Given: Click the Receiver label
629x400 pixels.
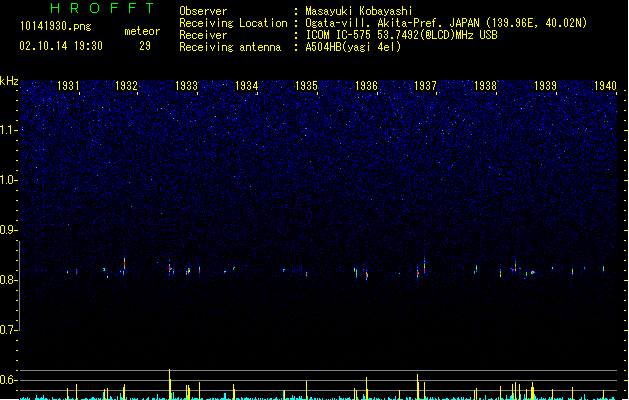Looking at the screenshot, I should [203, 35].
